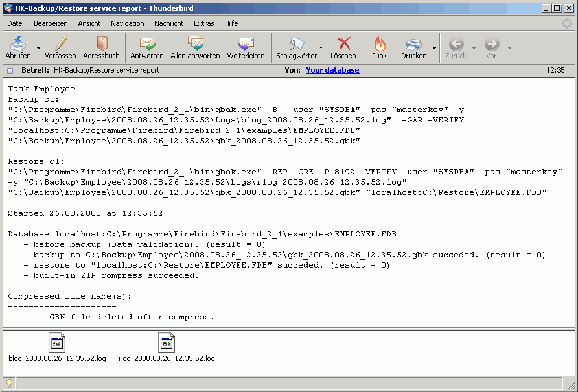Viewport: 578px width, 392px height.
Task: Open the Adressbuch address book
Action: [101, 47]
